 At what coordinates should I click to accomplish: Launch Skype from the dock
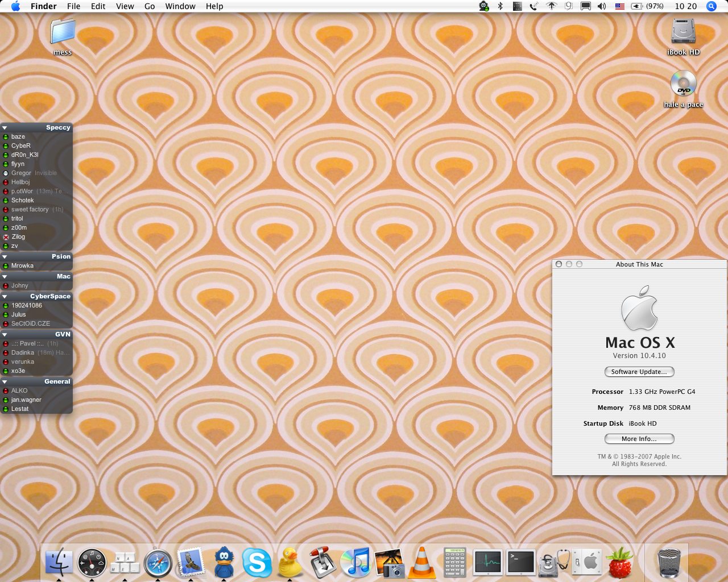(x=257, y=562)
